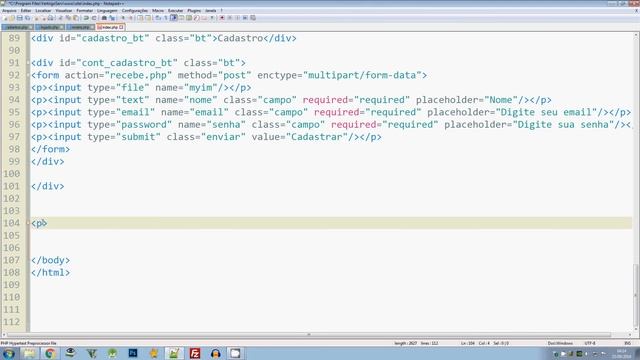Image resolution: width=640 pixels, height=360 pixels.
Task: Toggle Word Wrap in the toolbar
Action: pos(157,18)
